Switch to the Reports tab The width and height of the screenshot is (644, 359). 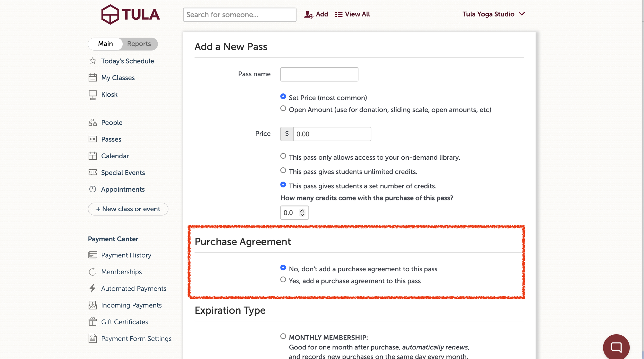point(139,44)
